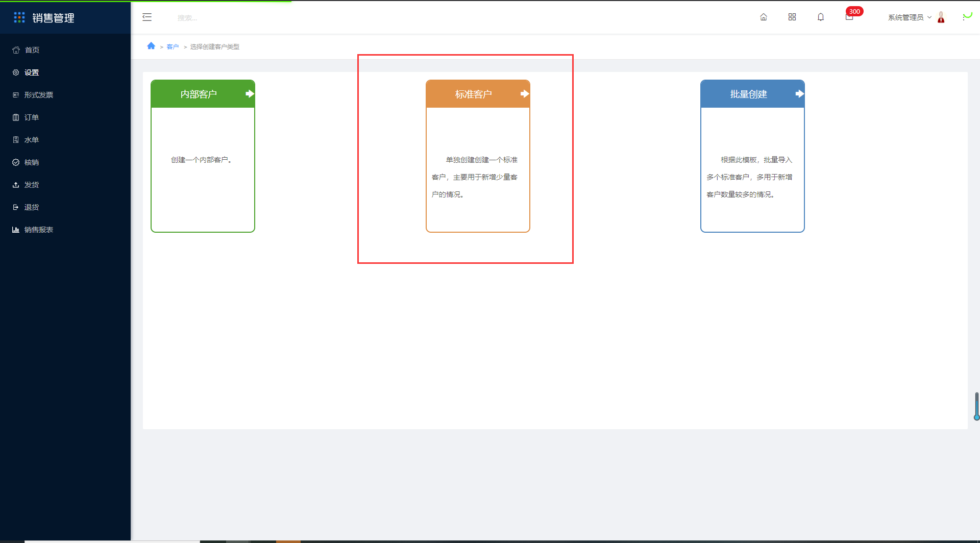Click the 销售报表 bar chart icon
Image resolution: width=980 pixels, height=543 pixels.
(16, 230)
